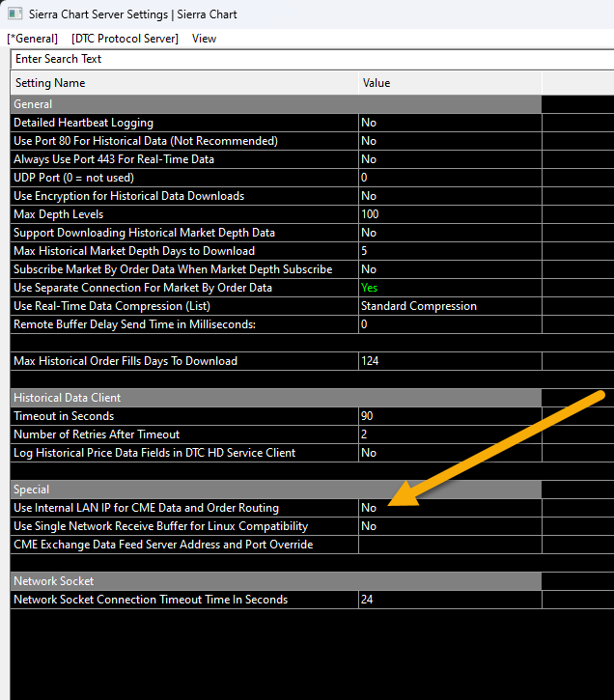Toggle the green Yes value for Separate Connection

click(x=450, y=288)
